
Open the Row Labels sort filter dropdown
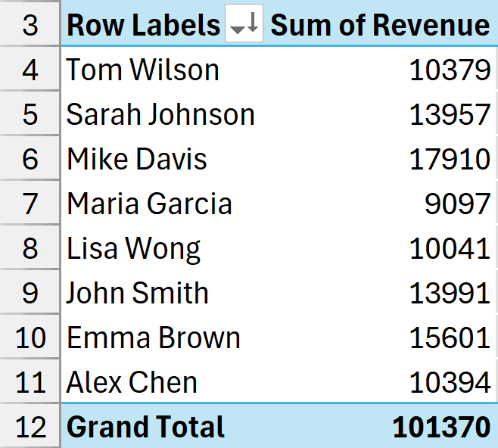pos(244,23)
